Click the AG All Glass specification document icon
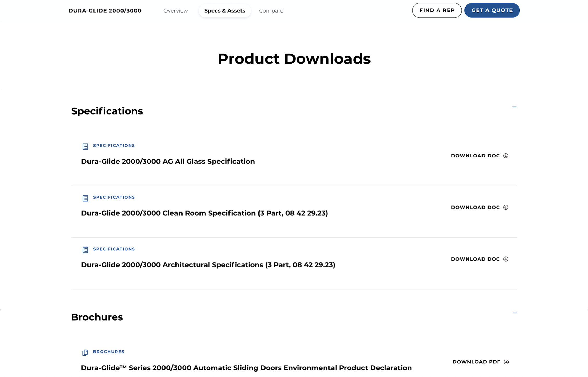The image size is (588, 377). (x=85, y=146)
